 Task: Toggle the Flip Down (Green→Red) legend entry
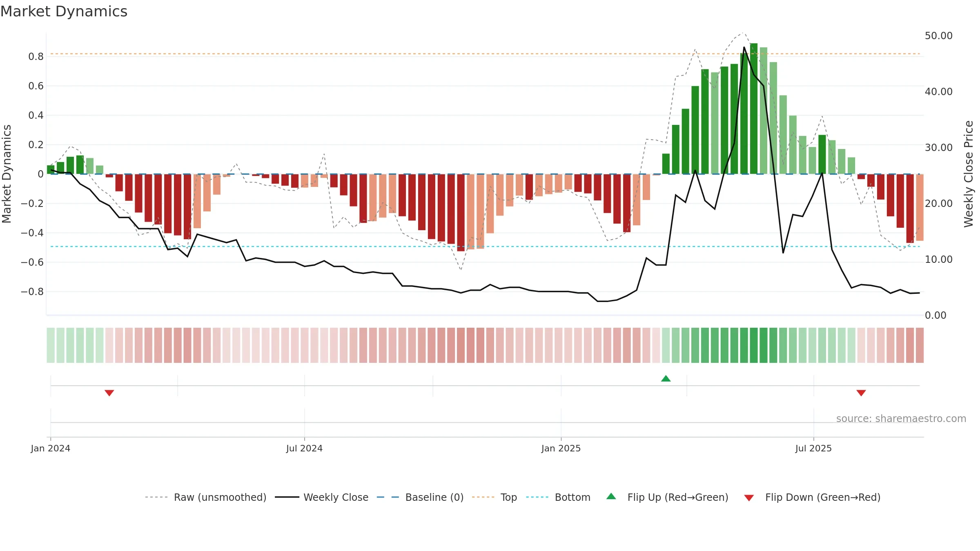[812, 497]
